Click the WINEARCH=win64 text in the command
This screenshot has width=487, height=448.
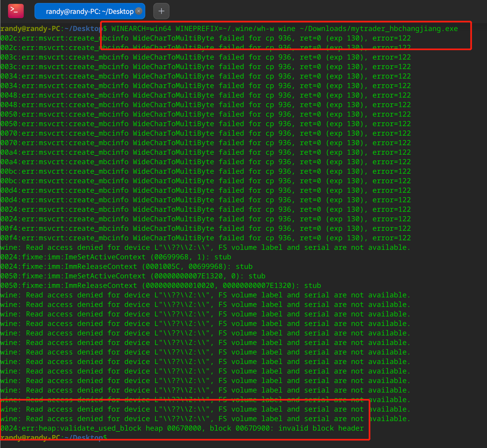pos(141,29)
